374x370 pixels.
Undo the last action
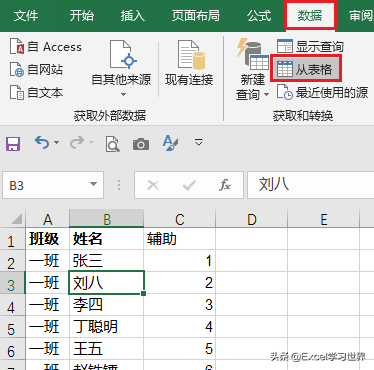click(x=42, y=143)
